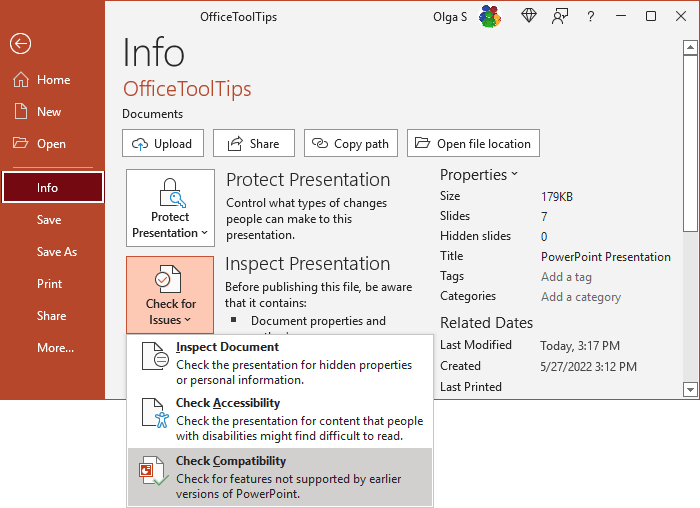The image size is (700, 508).
Task: Click the Last Modified value Today, 3:17 PM
Action: tap(580, 346)
